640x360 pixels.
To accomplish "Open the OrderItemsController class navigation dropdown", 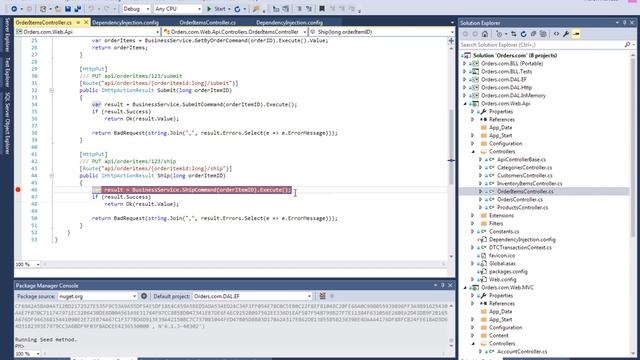I will pyautogui.click(x=235, y=31).
